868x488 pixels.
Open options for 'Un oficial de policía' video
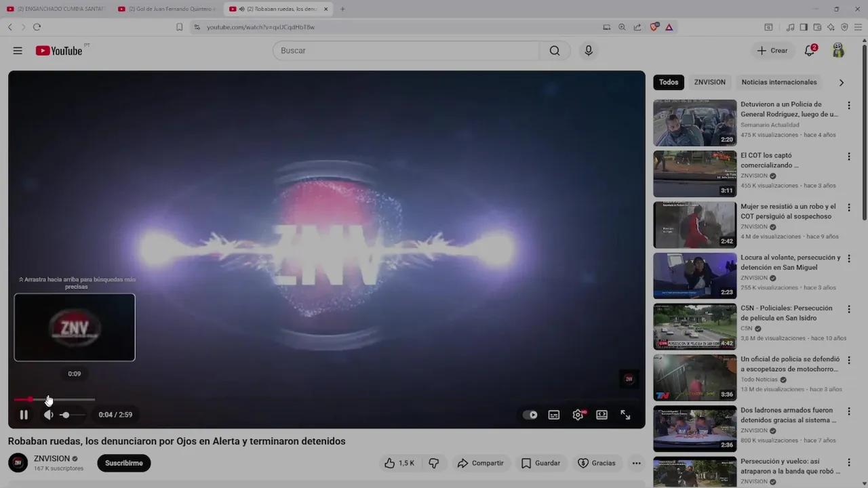pos(848,360)
